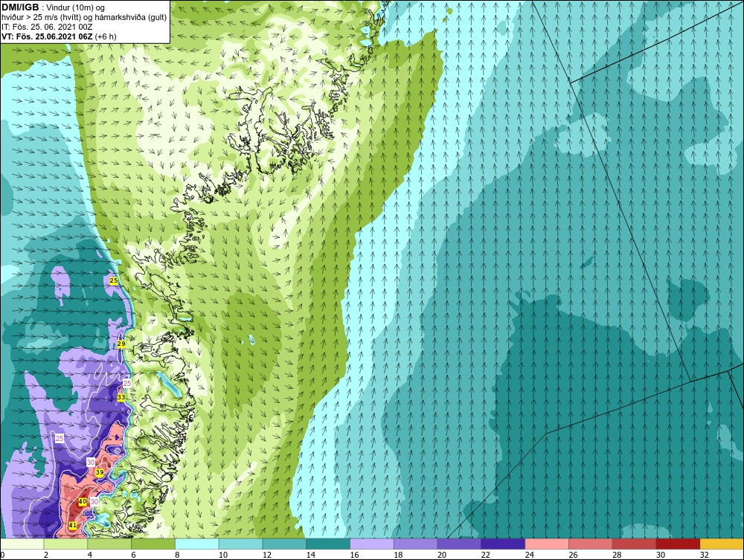
Task: Click the 'DMI/IGB : Vindur (10m) og' title line
Action: coord(53,7)
